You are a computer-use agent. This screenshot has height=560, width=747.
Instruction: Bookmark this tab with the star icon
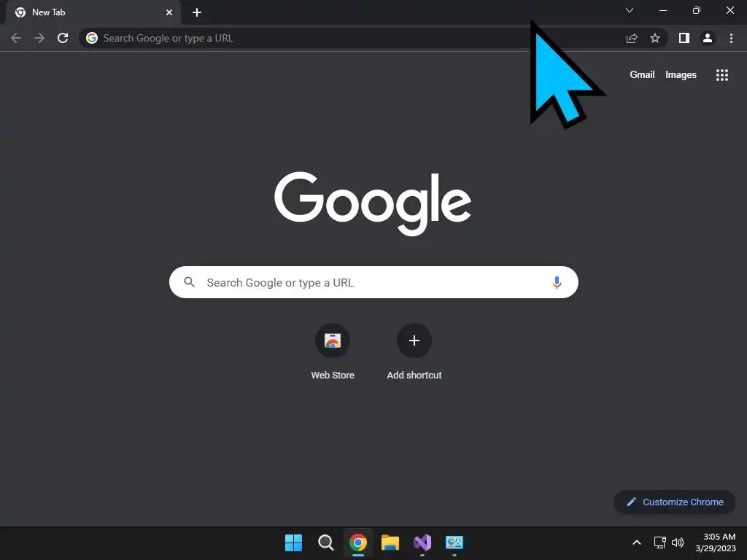[x=655, y=38]
